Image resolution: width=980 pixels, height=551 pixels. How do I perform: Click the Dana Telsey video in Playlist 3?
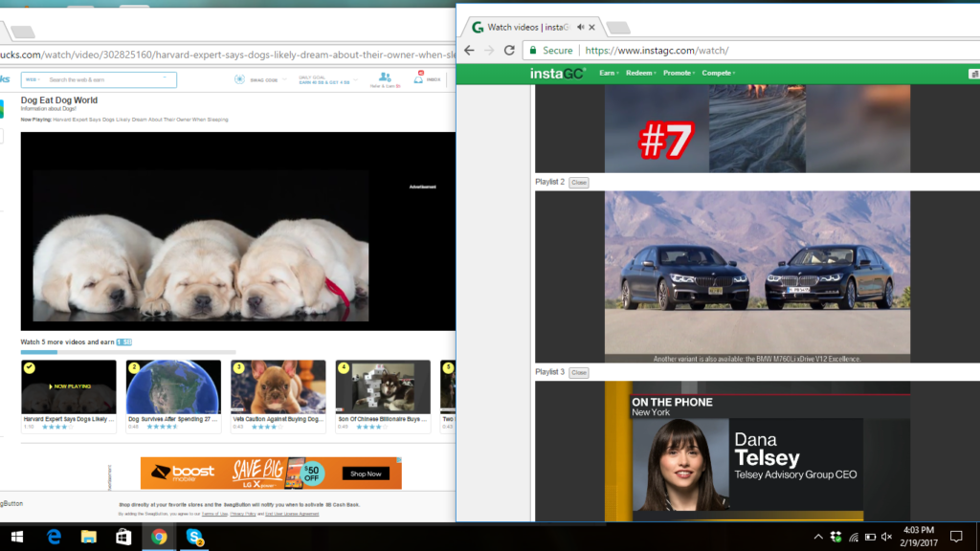(757, 452)
